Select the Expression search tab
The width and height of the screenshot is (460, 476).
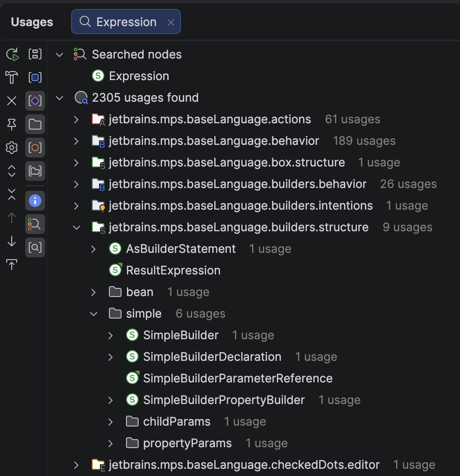click(x=126, y=22)
